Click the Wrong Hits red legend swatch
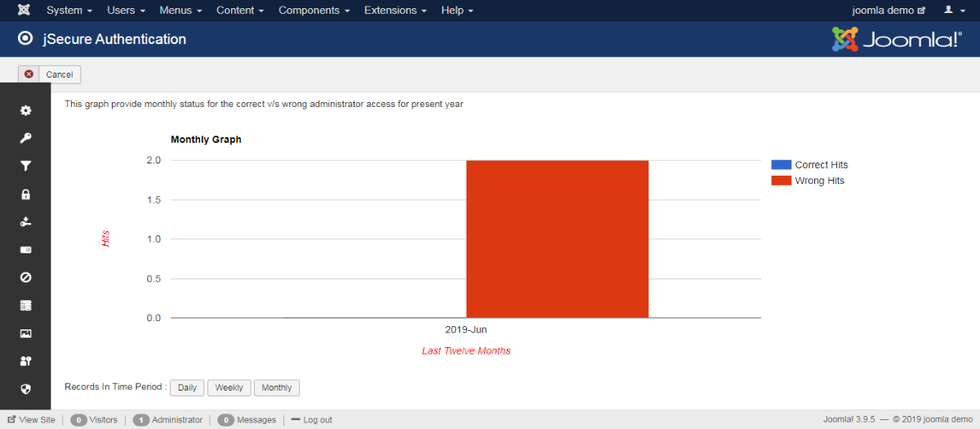980x429 pixels. point(782,181)
